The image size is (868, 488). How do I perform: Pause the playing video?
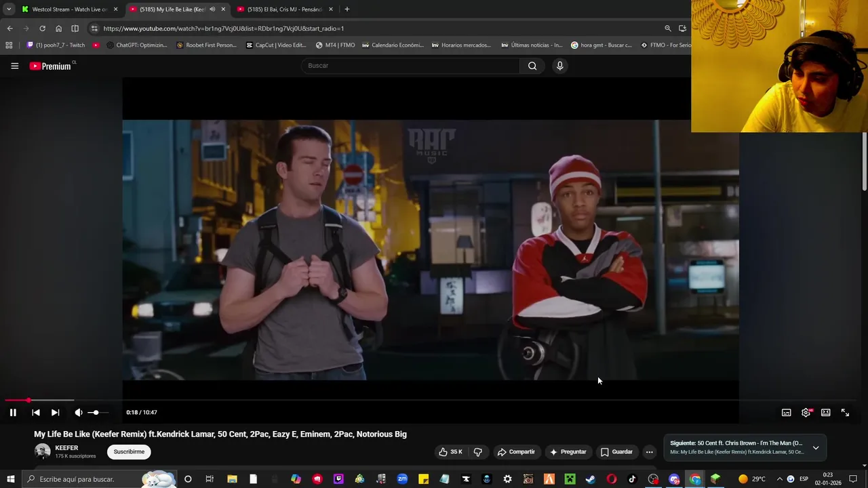click(x=13, y=412)
